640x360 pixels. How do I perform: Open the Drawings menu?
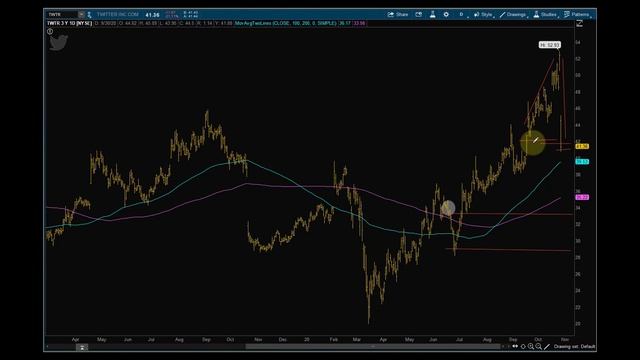pyautogui.click(x=514, y=15)
